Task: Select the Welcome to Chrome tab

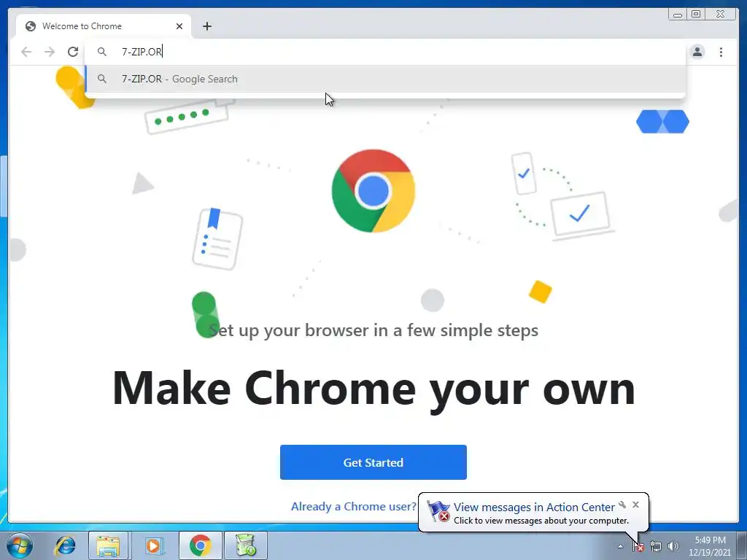Action: click(104, 26)
